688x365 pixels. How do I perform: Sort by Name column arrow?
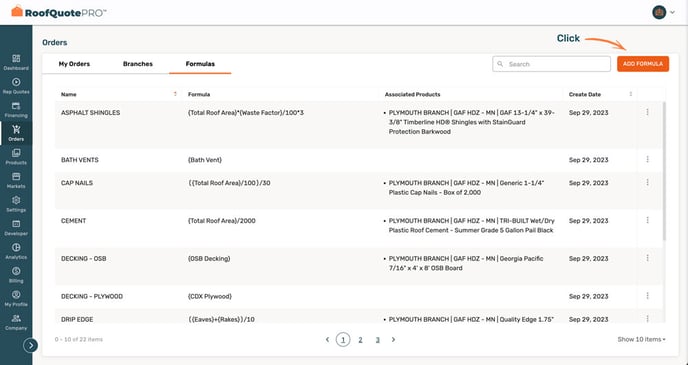pyautogui.click(x=175, y=94)
